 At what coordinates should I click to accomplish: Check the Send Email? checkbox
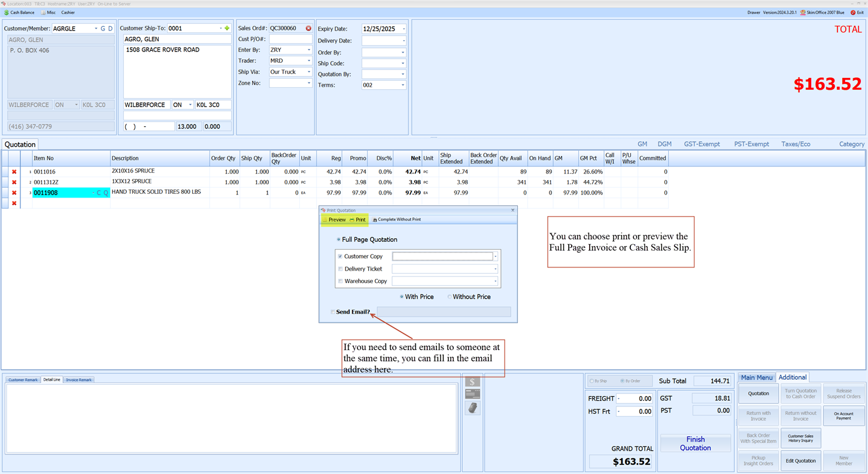coord(333,312)
